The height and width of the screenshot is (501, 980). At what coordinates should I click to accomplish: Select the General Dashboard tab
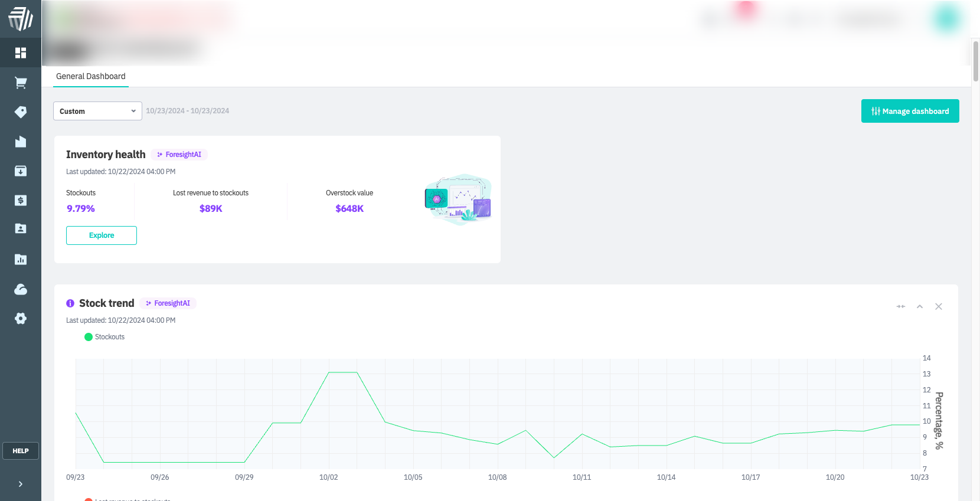(91, 77)
